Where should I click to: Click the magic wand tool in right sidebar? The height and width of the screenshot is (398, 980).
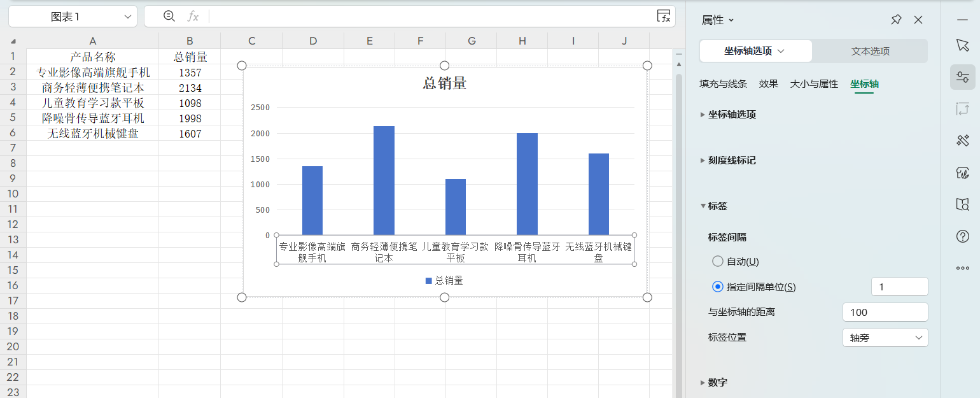click(962, 140)
